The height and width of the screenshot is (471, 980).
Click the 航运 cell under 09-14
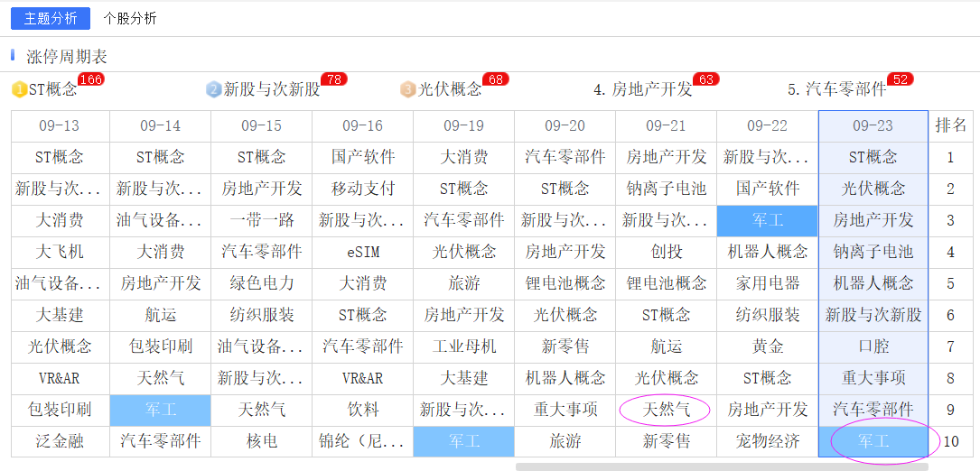tap(161, 316)
